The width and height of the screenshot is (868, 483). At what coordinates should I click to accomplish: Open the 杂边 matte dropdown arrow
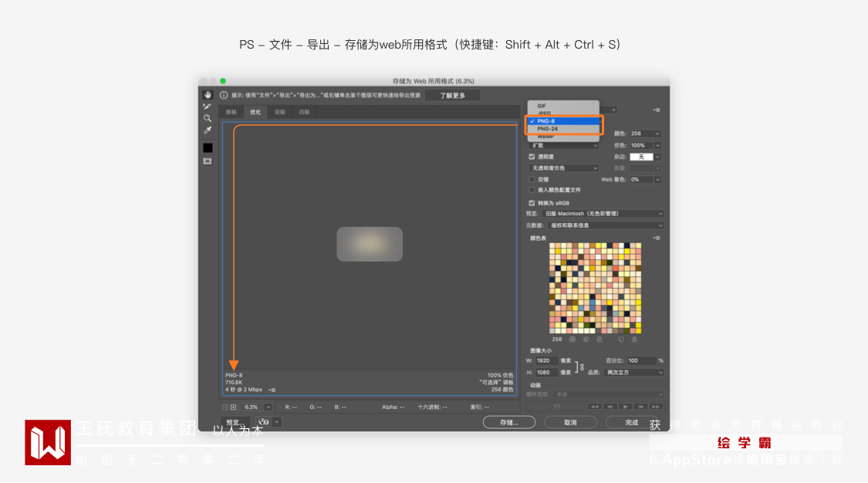[657, 157]
